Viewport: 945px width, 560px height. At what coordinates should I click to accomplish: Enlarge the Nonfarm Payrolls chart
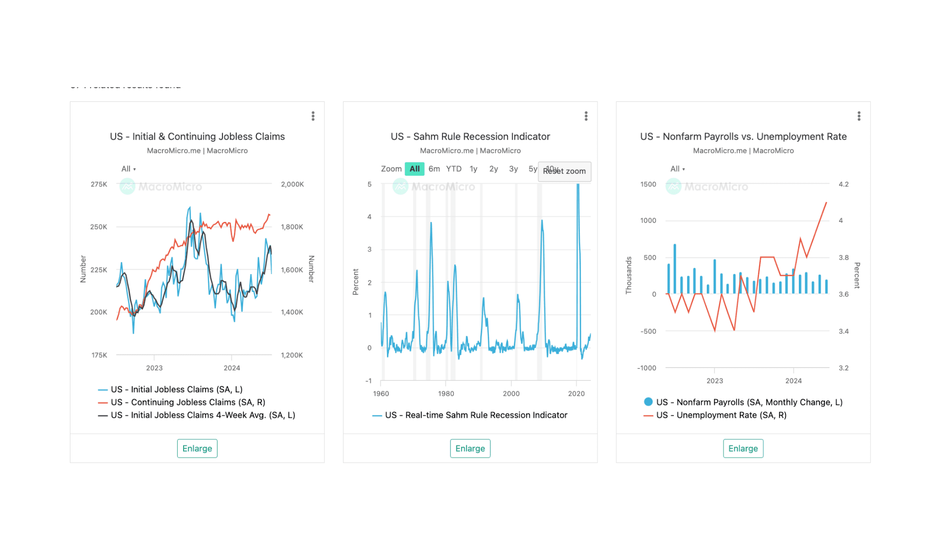pyautogui.click(x=743, y=448)
